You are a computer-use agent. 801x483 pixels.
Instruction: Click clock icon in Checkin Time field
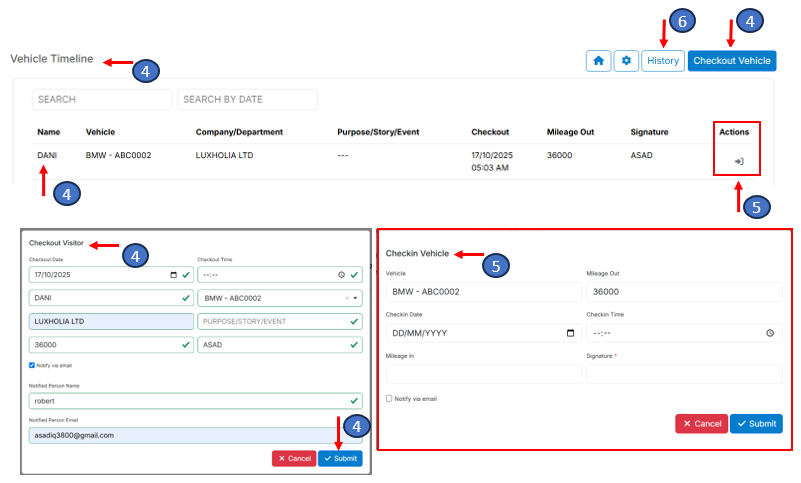[x=769, y=333]
